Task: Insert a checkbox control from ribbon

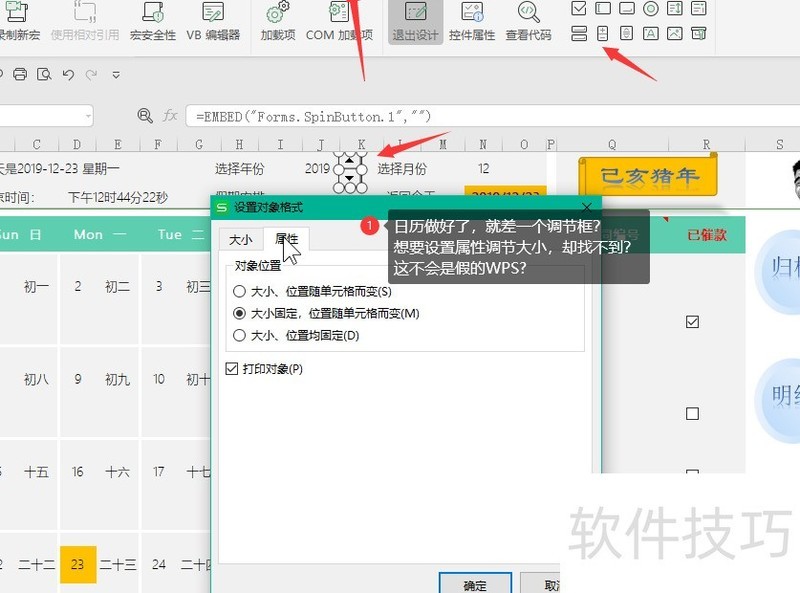Action: pos(579,8)
